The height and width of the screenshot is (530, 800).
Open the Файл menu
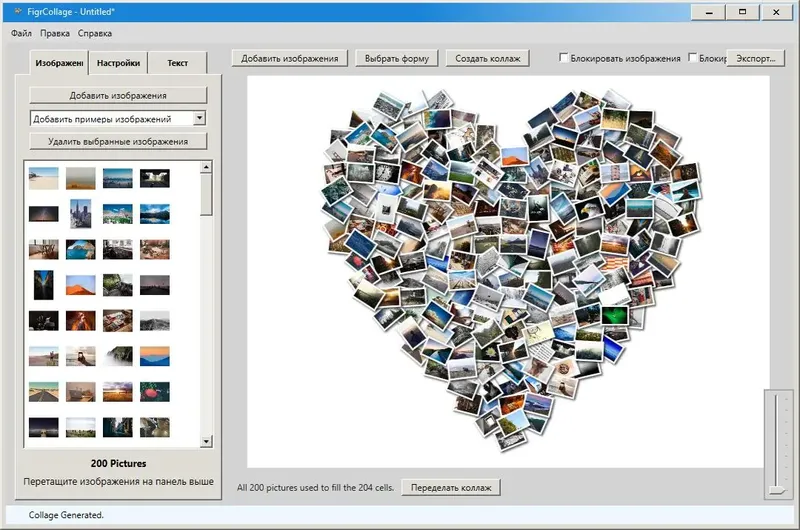tap(21, 33)
